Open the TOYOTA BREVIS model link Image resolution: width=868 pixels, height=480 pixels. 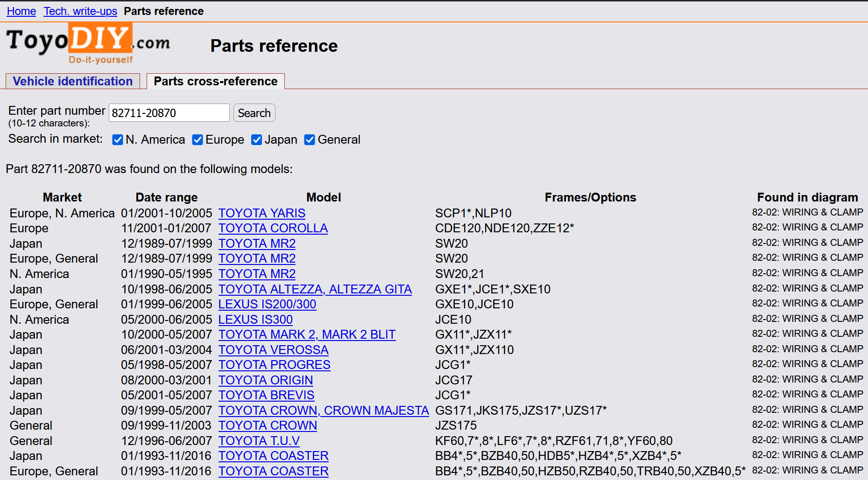266,395
